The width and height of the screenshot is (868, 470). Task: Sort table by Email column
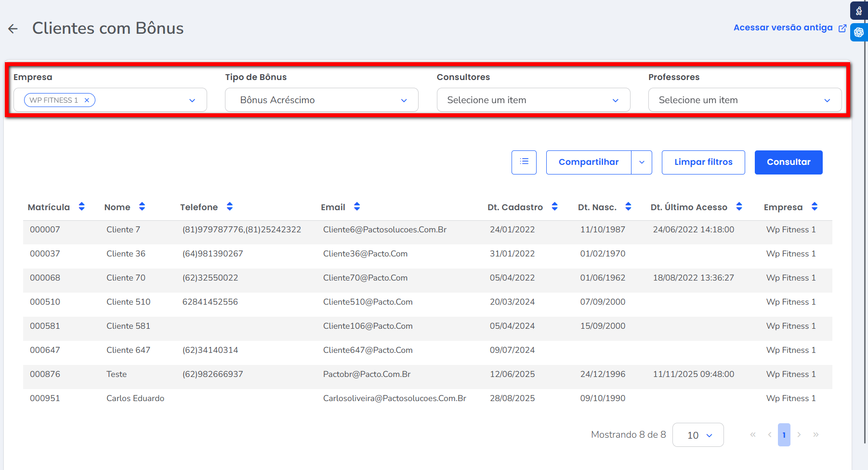coord(356,207)
